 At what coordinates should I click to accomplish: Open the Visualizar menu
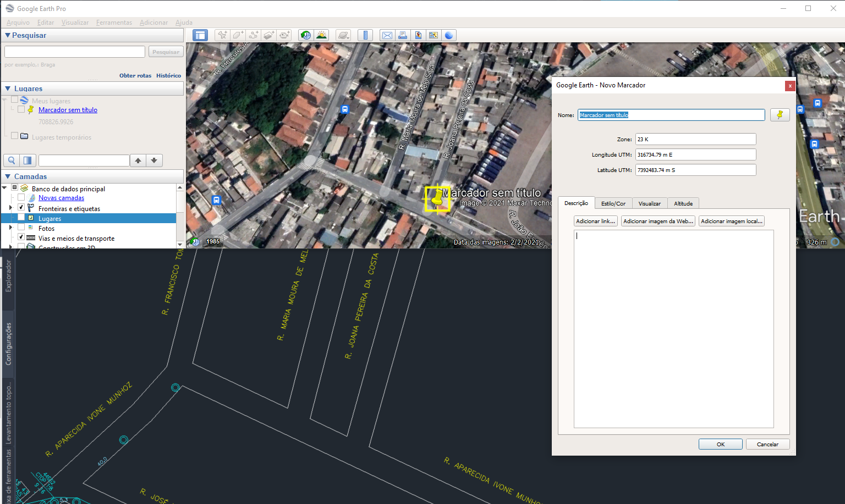pyautogui.click(x=75, y=23)
